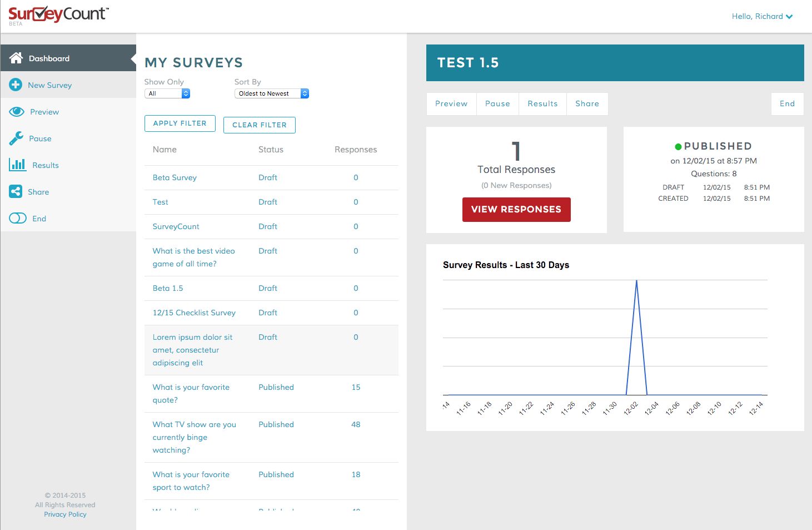Change Sort By to another order

[272, 93]
